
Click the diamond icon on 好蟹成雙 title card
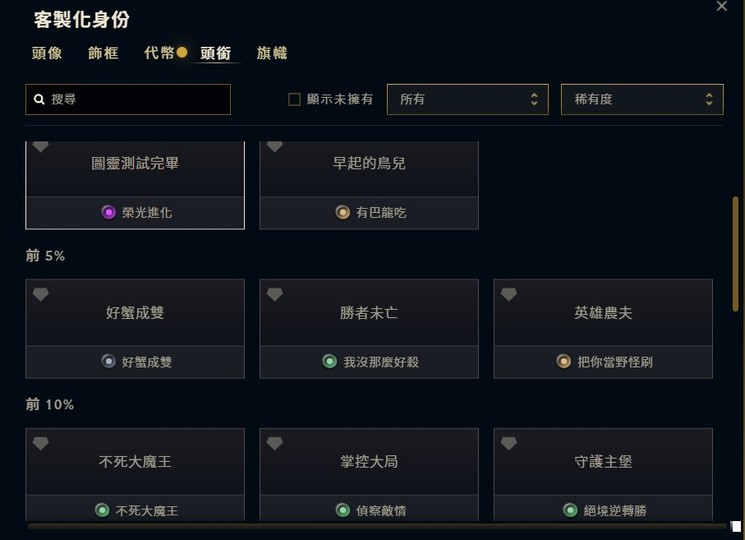[x=41, y=295]
